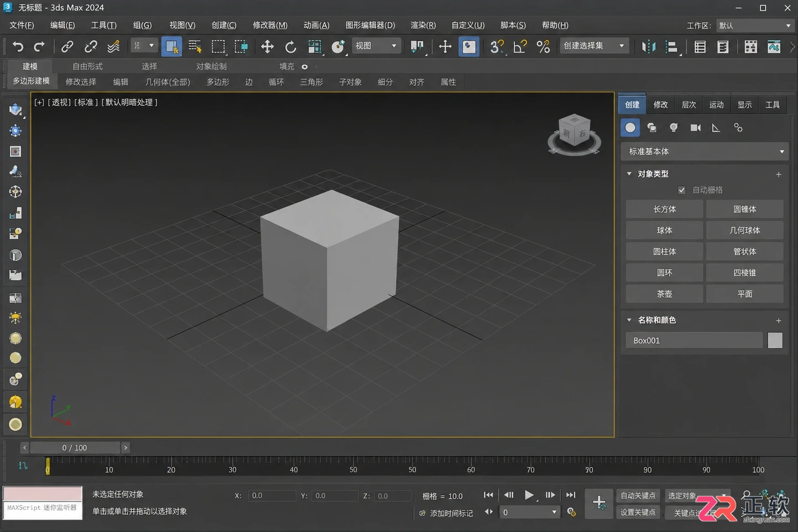Open the 创建选择集 dropdown
Viewport: 798px width, 532px height.
594,45
